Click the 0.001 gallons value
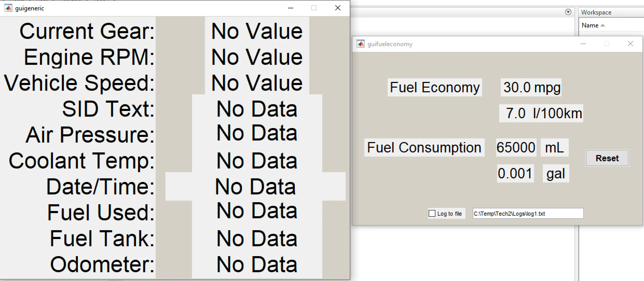The width and height of the screenshot is (644, 281). tap(515, 173)
